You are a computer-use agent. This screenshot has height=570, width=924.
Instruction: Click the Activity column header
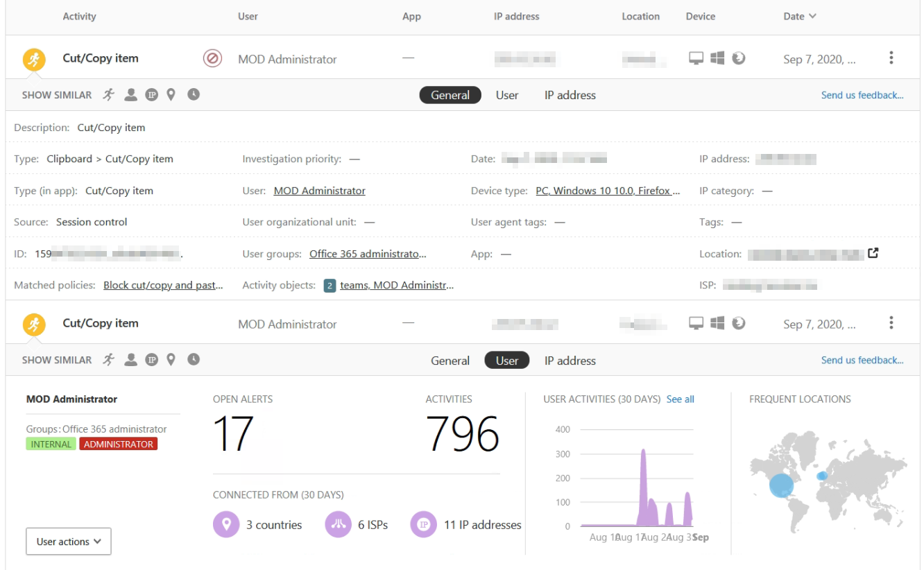pyautogui.click(x=80, y=17)
